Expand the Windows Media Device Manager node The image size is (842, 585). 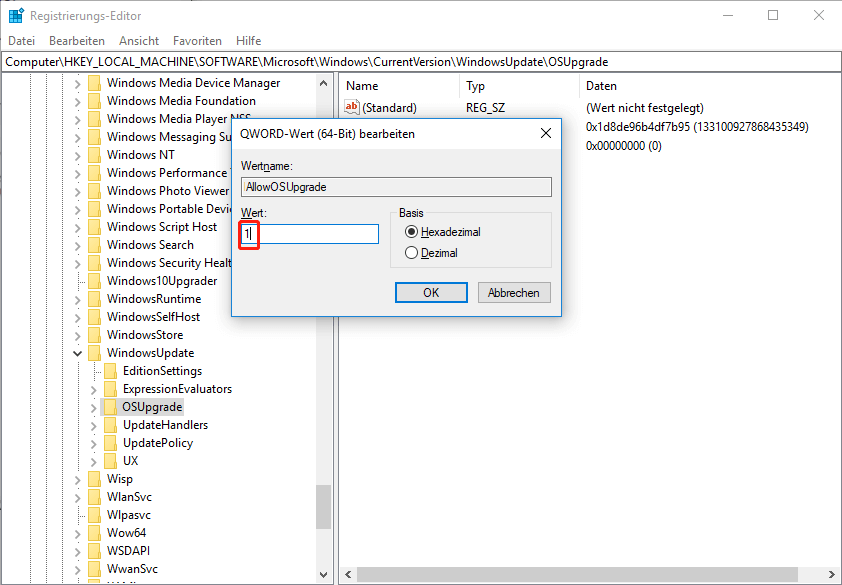tap(78, 83)
